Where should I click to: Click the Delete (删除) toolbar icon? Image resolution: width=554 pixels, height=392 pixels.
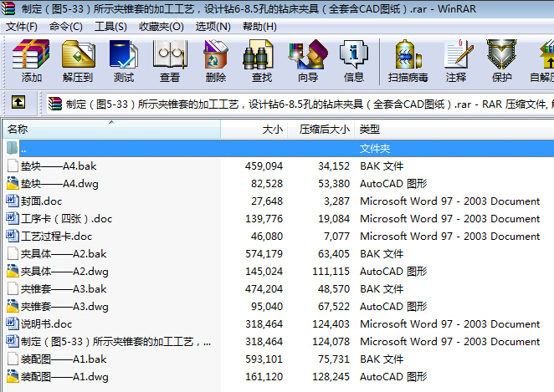coord(216,54)
